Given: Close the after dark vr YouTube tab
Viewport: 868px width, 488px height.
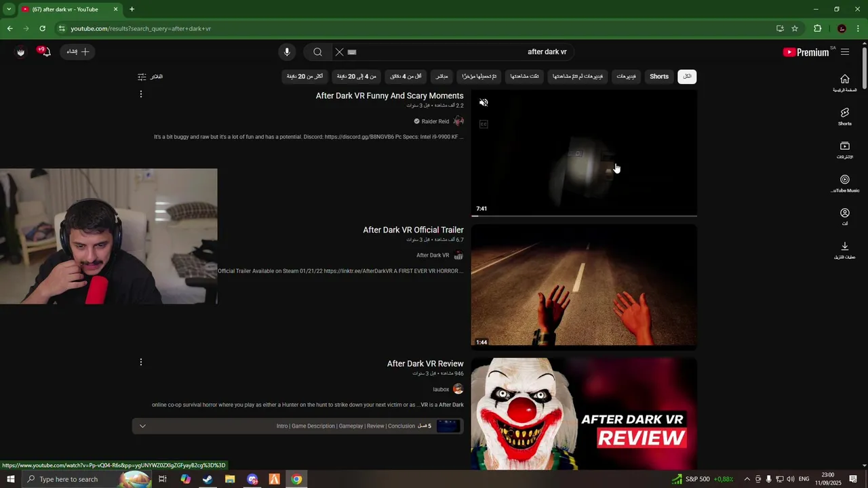Looking at the screenshot, I should pyautogui.click(x=115, y=9).
